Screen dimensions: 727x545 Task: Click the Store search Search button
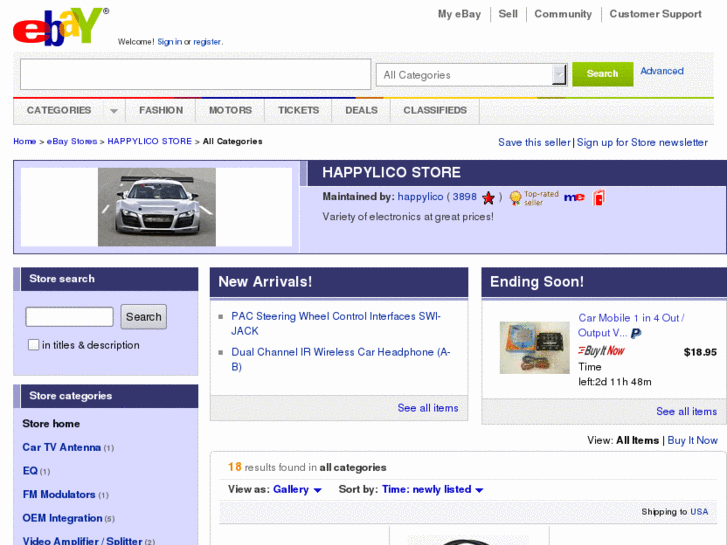[144, 317]
